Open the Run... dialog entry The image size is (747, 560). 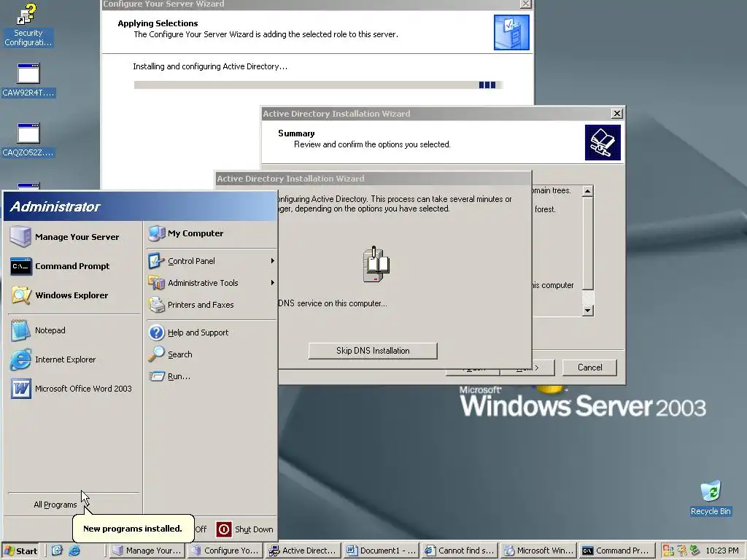(x=211, y=376)
